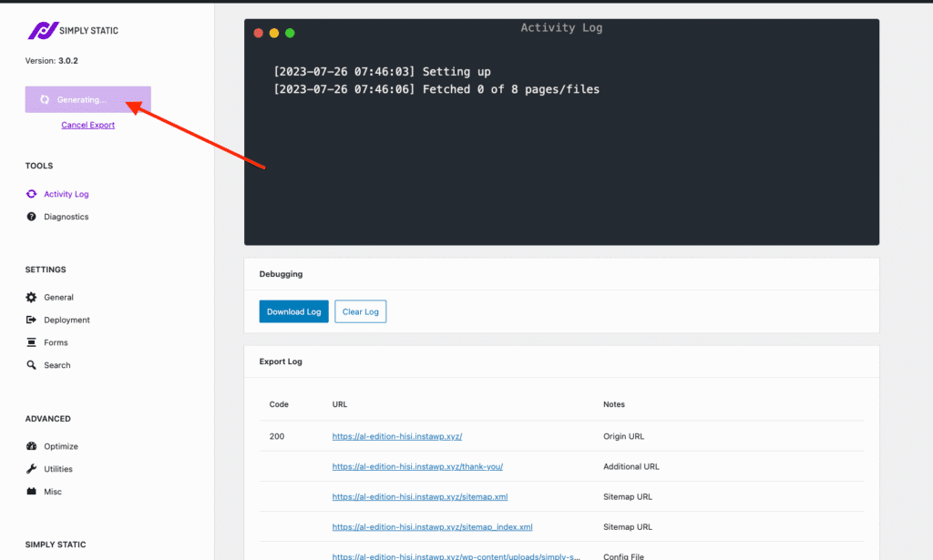Cancel the running export
This screenshot has height=560, width=933.
pos(87,125)
